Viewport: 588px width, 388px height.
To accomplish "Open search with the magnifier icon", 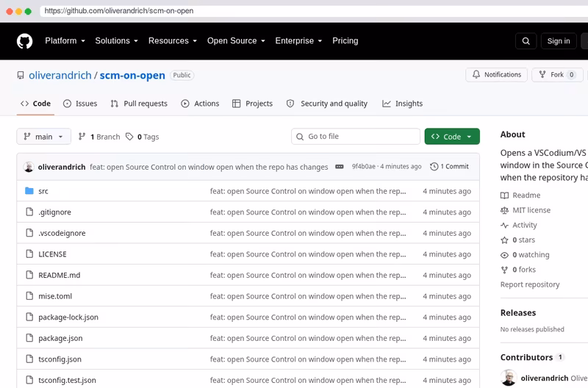I will click(x=526, y=41).
